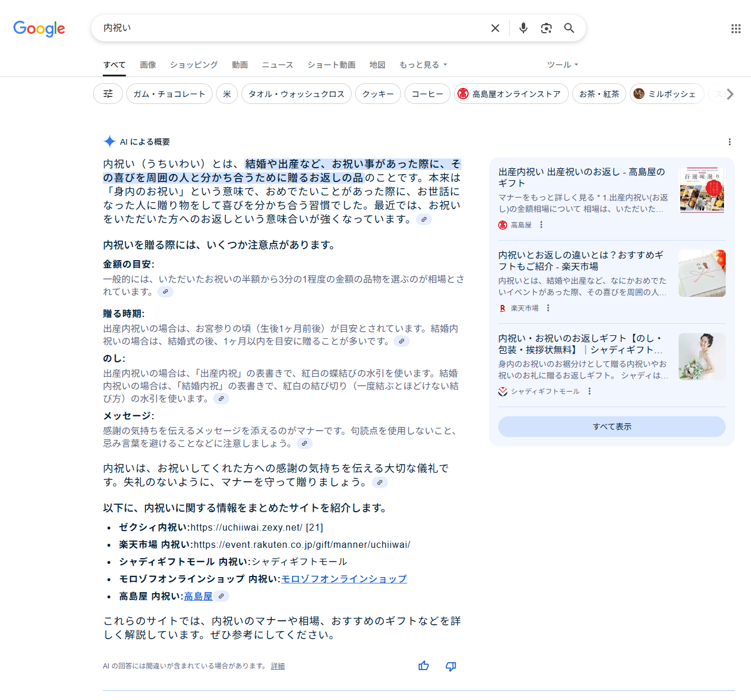Click the source link icon after メッセージ text

pos(305,443)
